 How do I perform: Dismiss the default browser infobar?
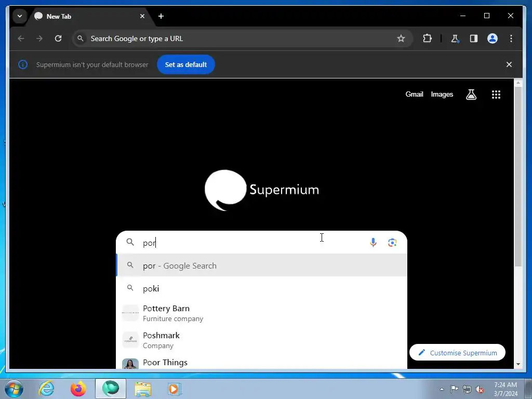[x=509, y=64]
